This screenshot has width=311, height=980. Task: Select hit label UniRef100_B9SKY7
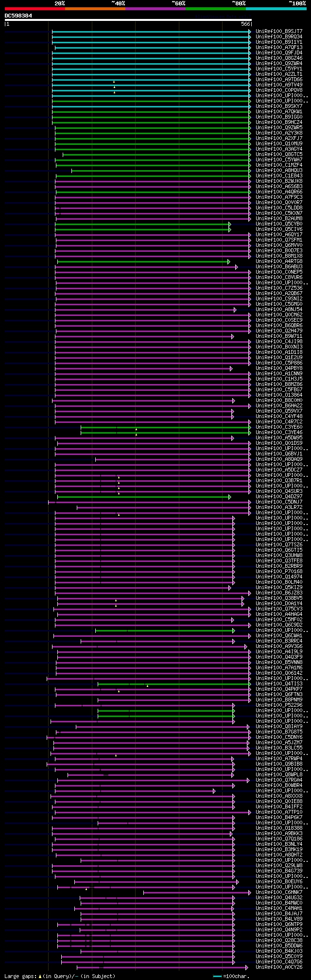point(279,106)
